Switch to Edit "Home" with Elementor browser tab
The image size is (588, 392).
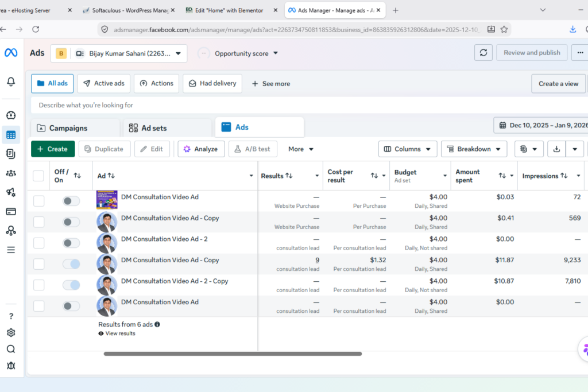[x=229, y=10]
